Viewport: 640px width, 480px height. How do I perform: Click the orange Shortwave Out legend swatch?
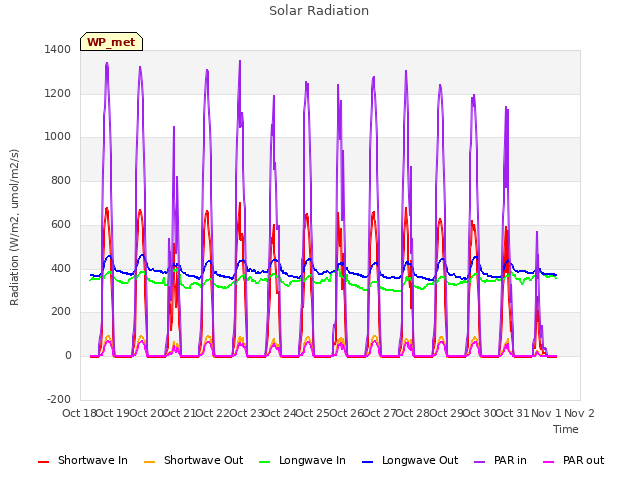pos(150,462)
